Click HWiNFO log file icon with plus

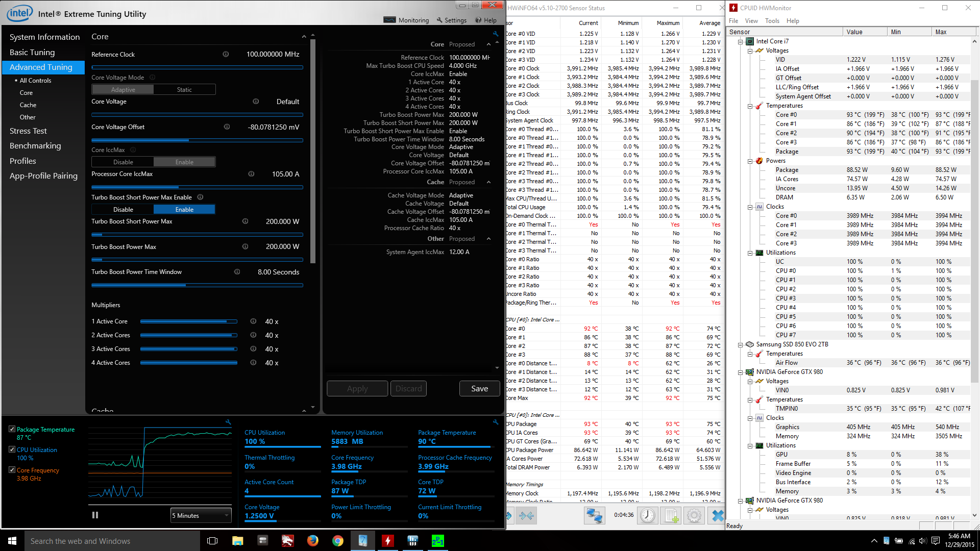[670, 516]
